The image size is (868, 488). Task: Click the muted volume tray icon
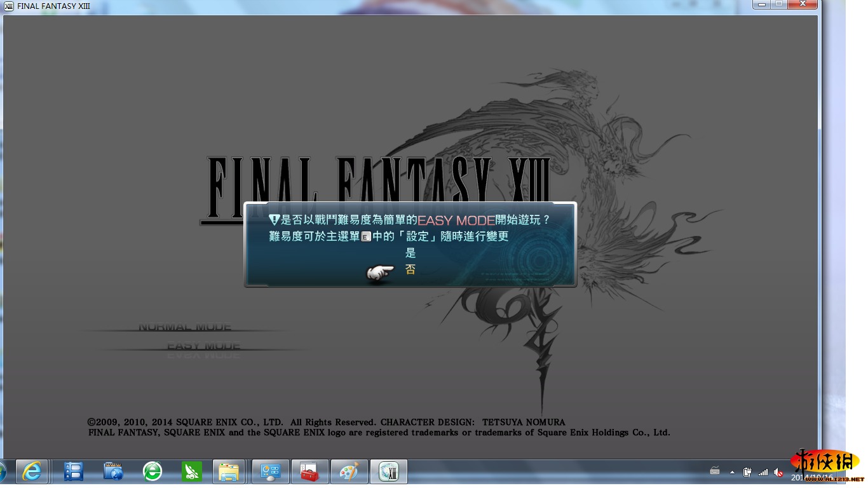[x=778, y=472]
